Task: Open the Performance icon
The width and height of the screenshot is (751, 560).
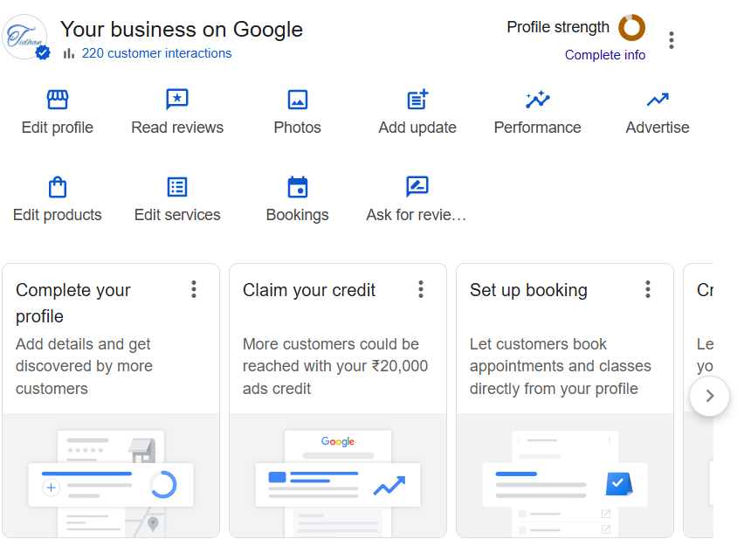Action: 536,100
